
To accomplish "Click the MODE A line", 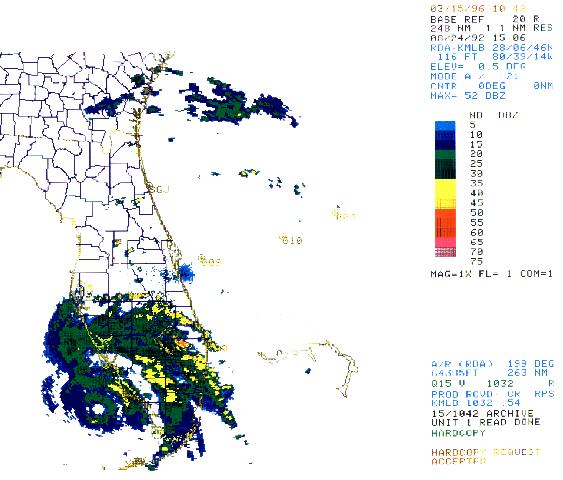I will coord(474,76).
